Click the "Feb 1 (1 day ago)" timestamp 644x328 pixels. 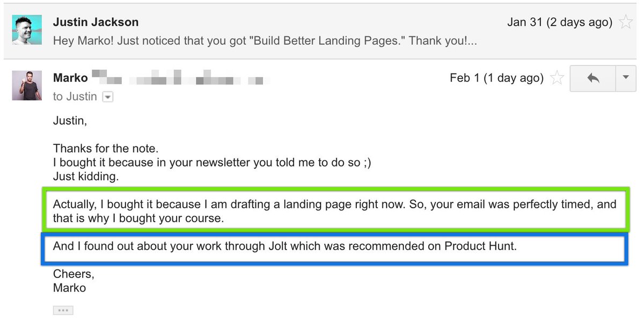pos(496,78)
